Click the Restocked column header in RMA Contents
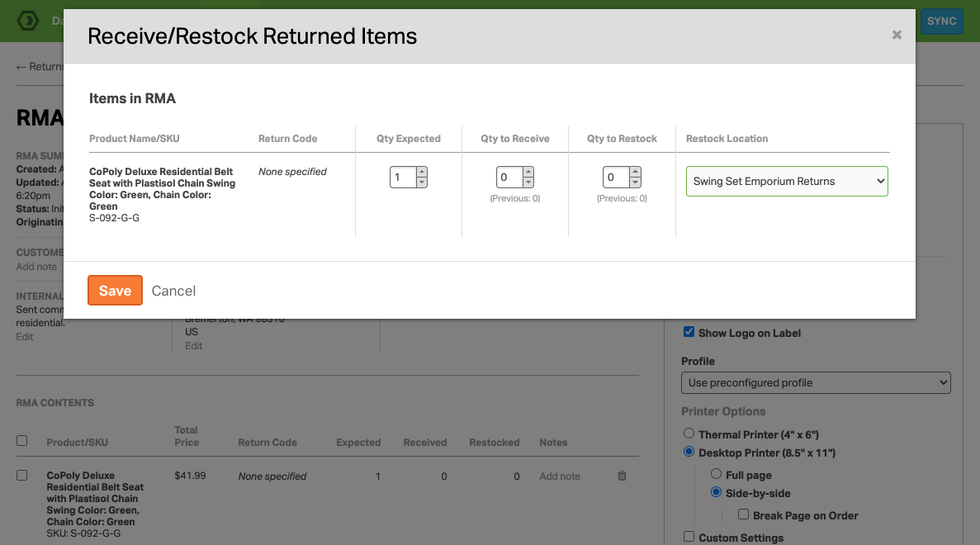This screenshot has height=545, width=980. coord(495,443)
